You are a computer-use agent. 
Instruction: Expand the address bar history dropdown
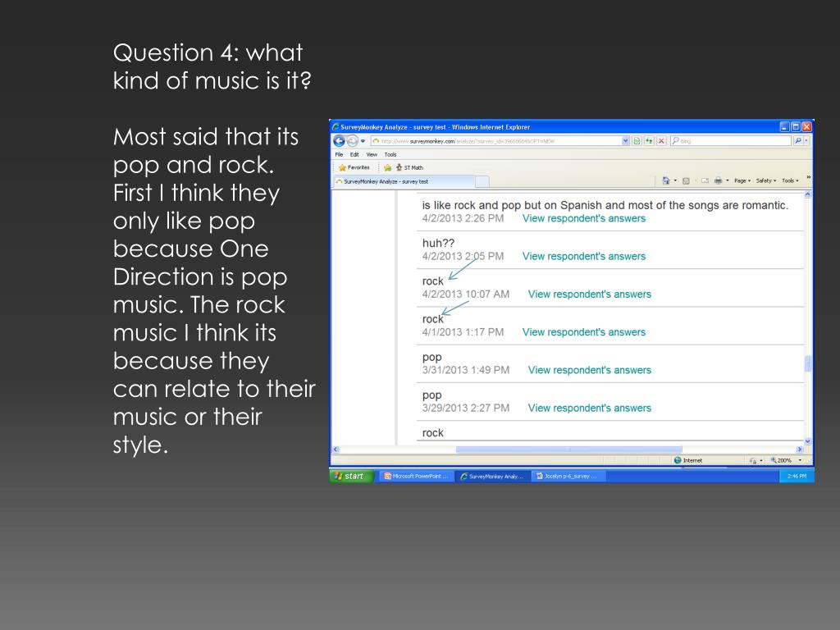(x=627, y=141)
